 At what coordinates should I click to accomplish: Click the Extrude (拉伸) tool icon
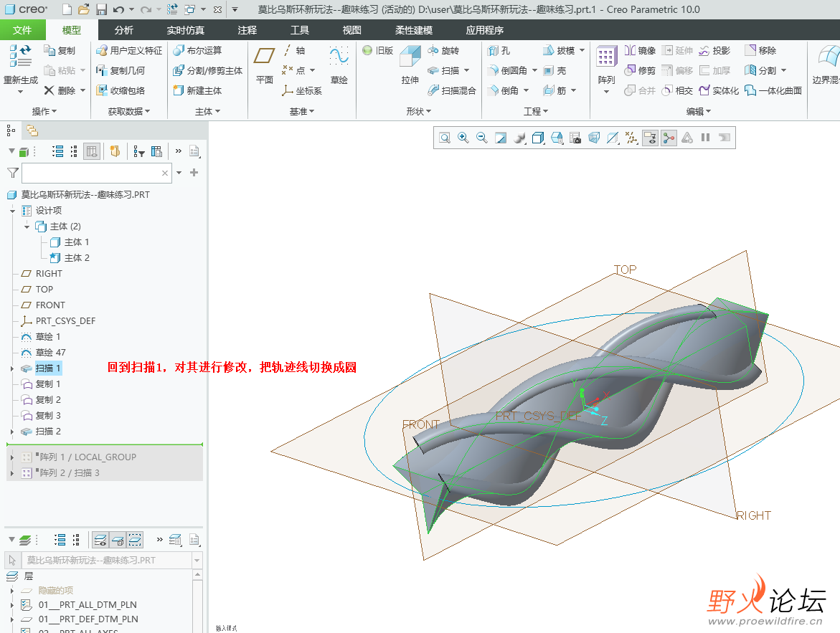(410, 57)
